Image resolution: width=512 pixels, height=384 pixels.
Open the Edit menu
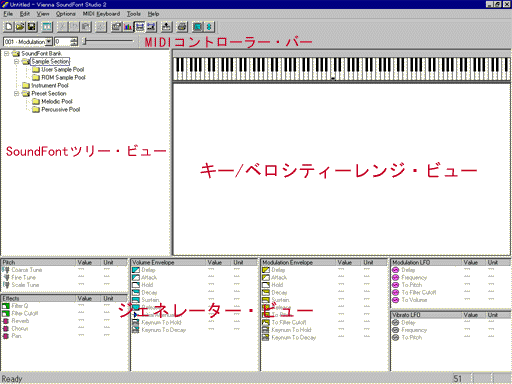click(25, 14)
